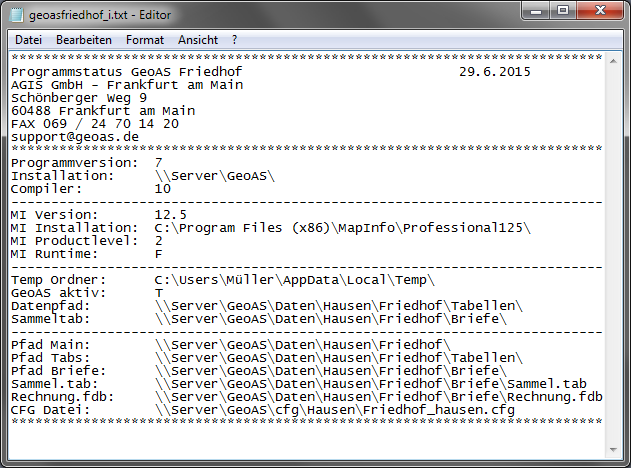
Task: Place cursor at date 29.6.2015
Action: tap(495, 72)
